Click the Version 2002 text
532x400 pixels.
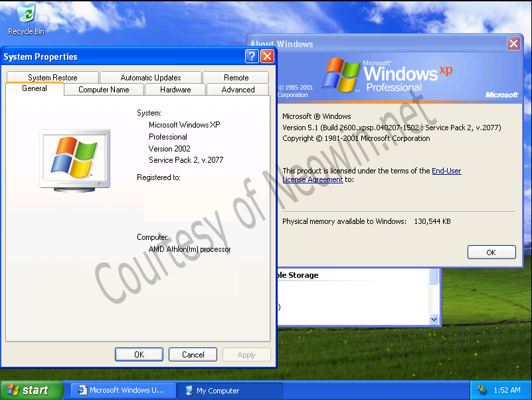coord(169,149)
